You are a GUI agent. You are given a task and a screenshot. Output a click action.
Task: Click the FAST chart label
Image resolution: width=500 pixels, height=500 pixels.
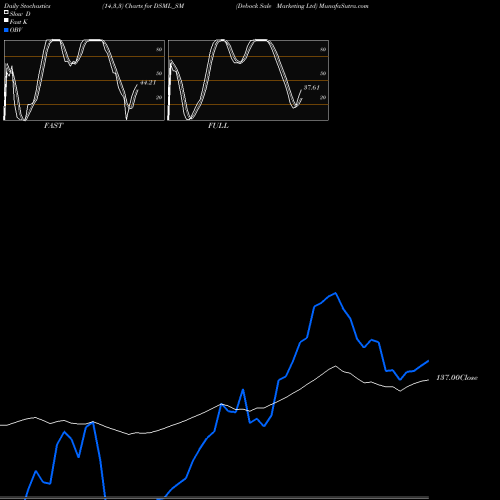pos(53,125)
